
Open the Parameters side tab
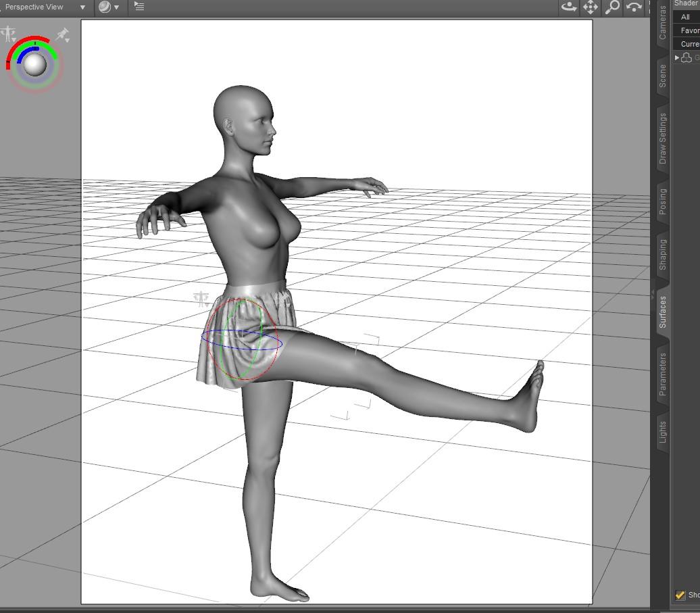click(x=662, y=374)
